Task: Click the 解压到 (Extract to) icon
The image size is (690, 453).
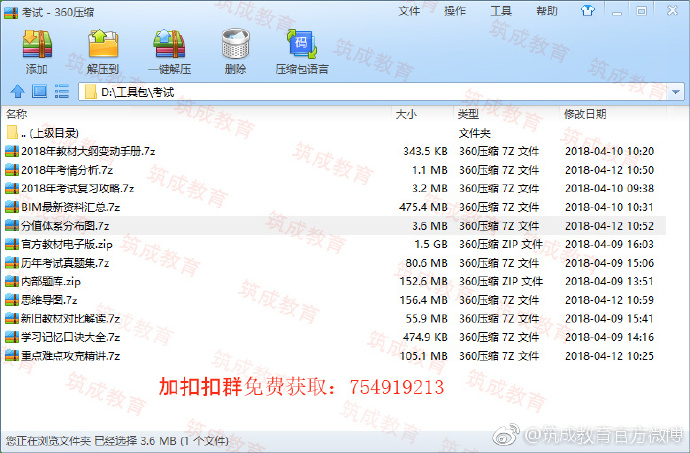Action: (103, 44)
